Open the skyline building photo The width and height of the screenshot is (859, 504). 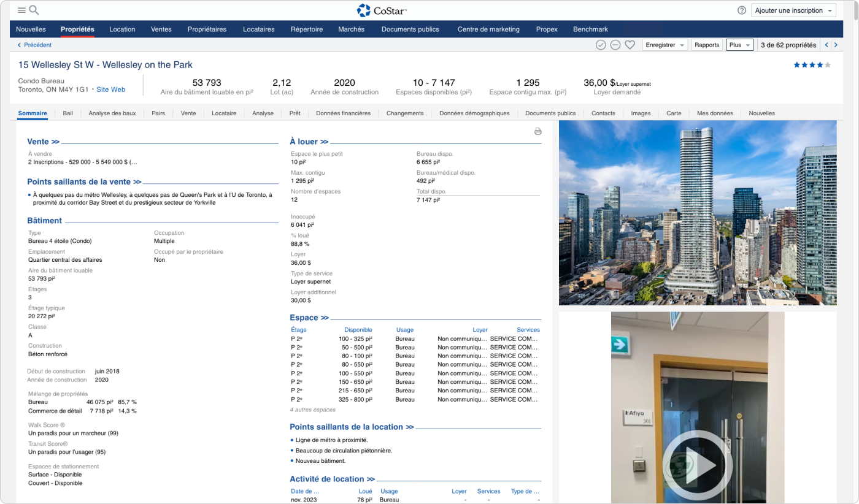(x=697, y=213)
